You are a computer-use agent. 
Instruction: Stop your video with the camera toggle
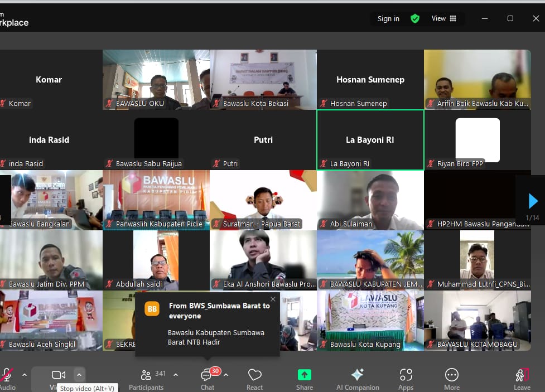point(58,375)
